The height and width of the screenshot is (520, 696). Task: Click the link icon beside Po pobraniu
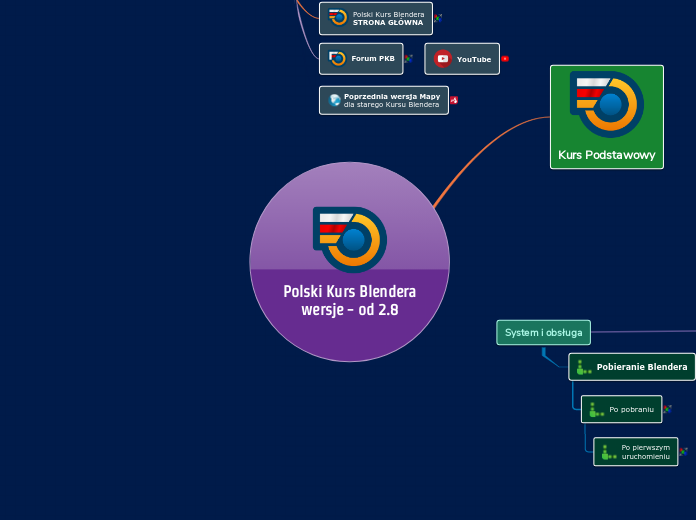pyautogui.click(x=667, y=409)
